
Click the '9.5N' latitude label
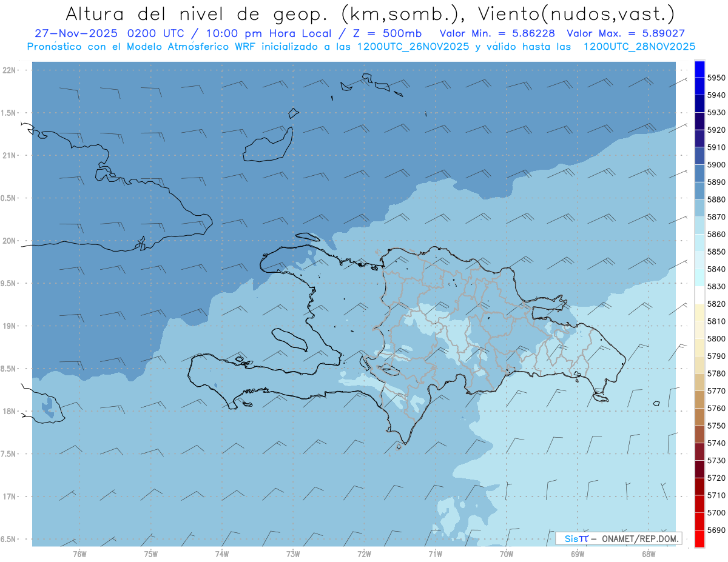coord(8,284)
